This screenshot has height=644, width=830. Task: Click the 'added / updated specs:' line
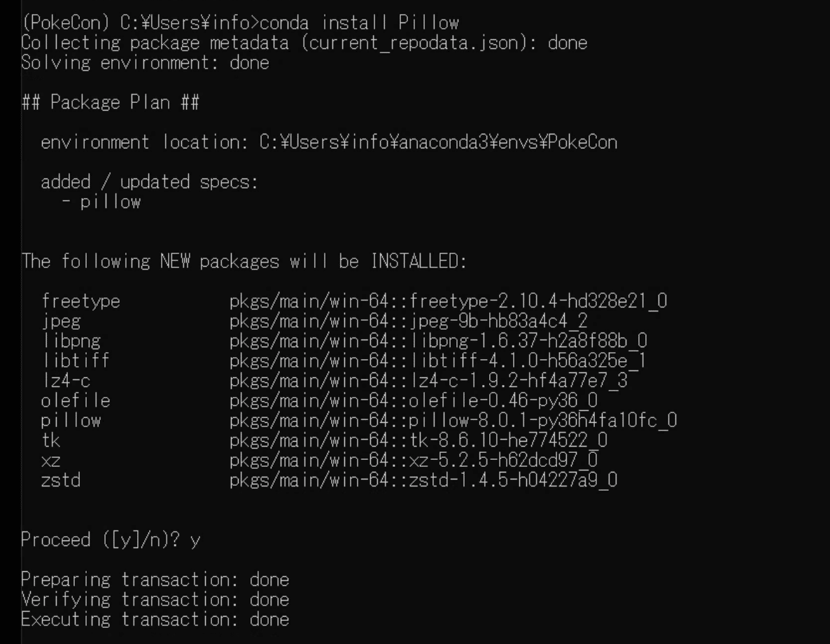coord(150,183)
